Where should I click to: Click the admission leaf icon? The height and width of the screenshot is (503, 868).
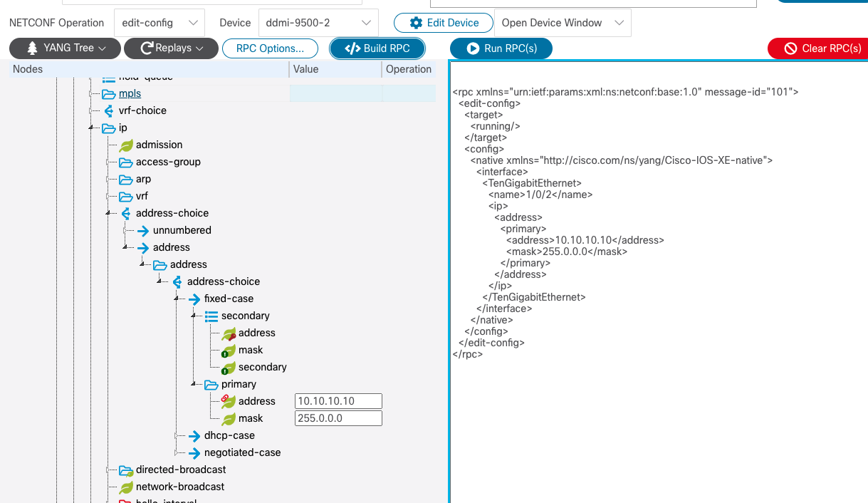tap(126, 145)
